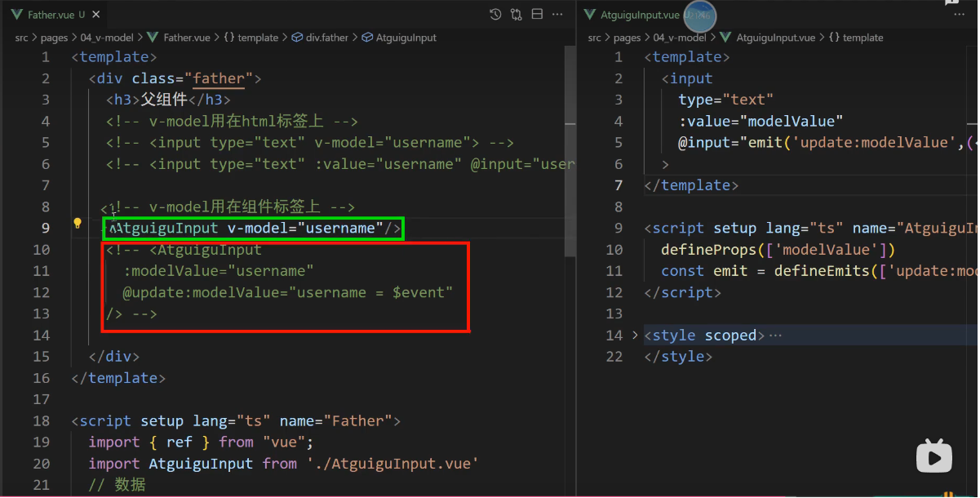Viewport: 980px width, 498px height.
Task: Expand the folded style scoped block on line 14
Action: tap(636, 336)
